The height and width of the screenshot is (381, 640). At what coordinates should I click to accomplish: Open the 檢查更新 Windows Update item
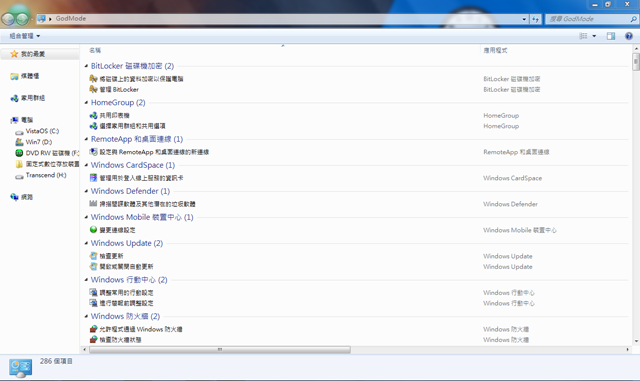106,256
